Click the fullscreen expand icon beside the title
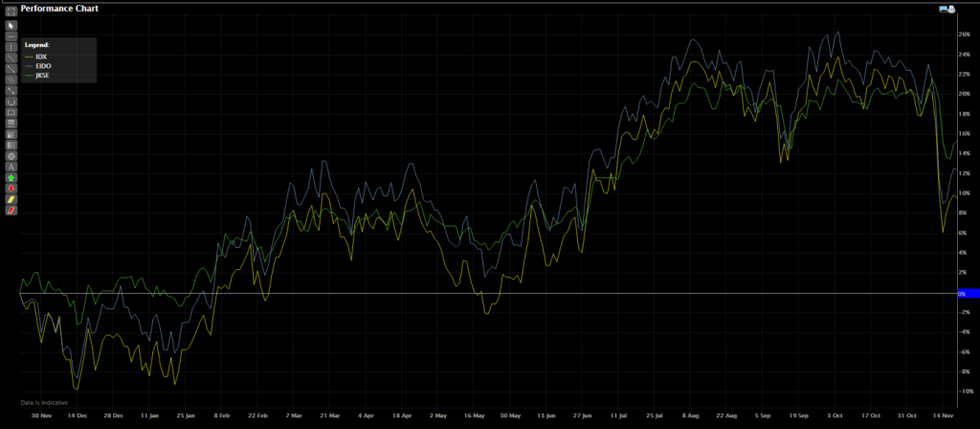The width and height of the screenshot is (980, 429). coord(11,12)
